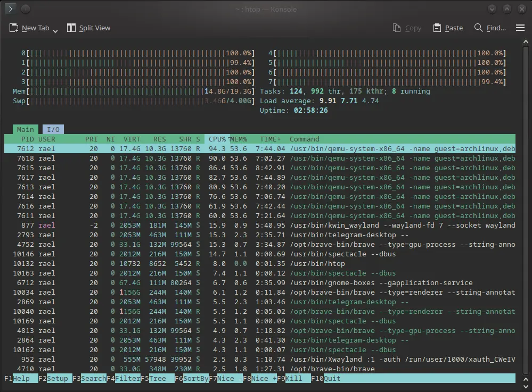
Task: Open F2 Setup in the function bar
Action: (55, 379)
